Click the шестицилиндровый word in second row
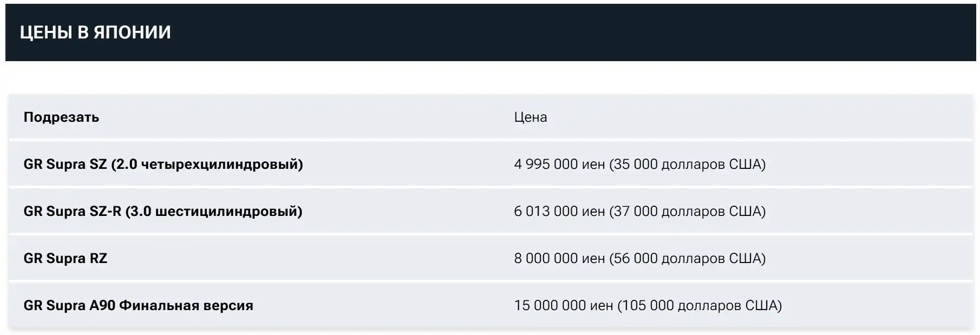This screenshot has height=335, width=980. click(x=226, y=212)
